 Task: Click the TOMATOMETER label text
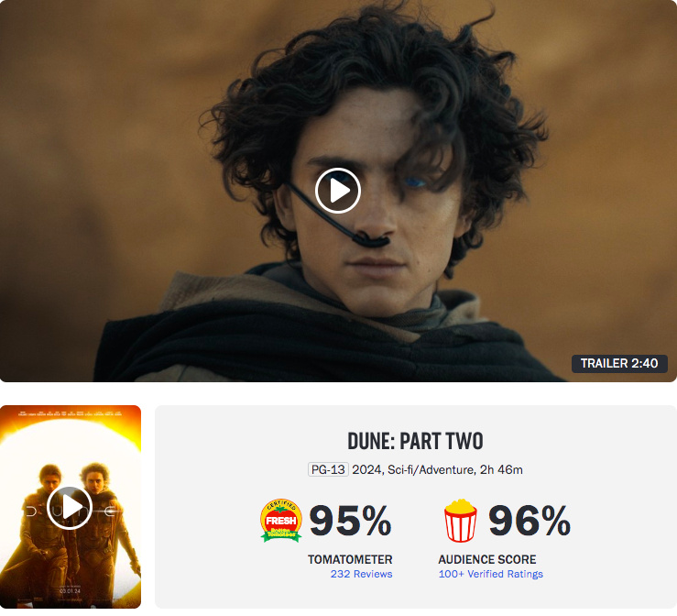tap(350, 559)
